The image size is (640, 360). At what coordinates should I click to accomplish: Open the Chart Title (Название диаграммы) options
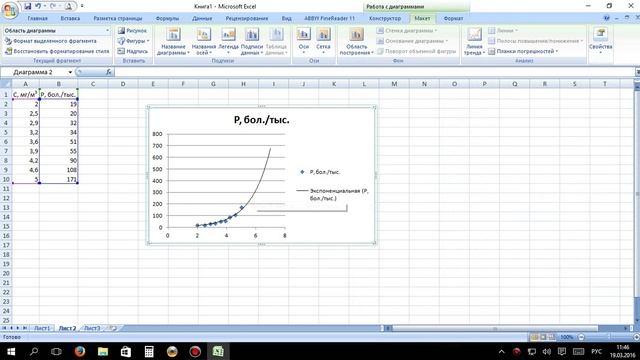(x=173, y=42)
